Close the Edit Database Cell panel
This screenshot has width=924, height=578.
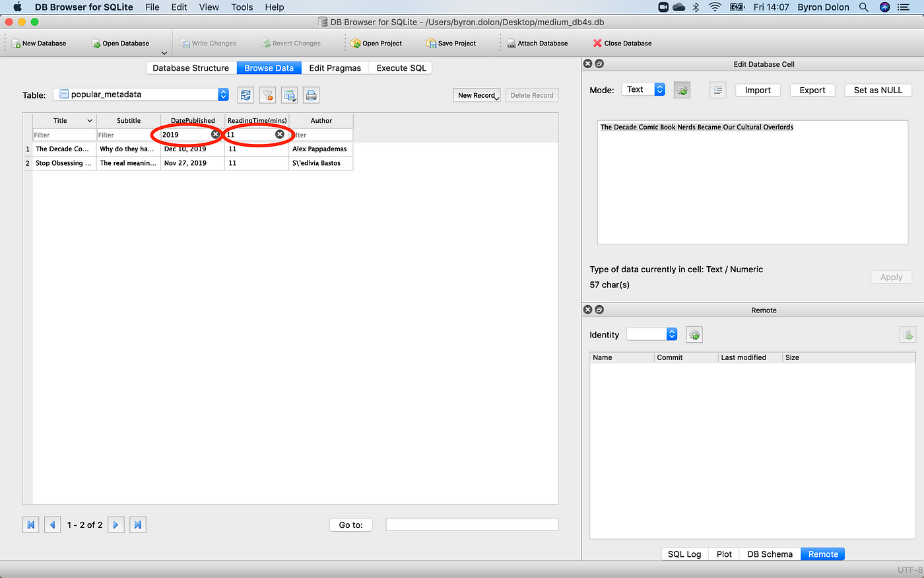[587, 64]
